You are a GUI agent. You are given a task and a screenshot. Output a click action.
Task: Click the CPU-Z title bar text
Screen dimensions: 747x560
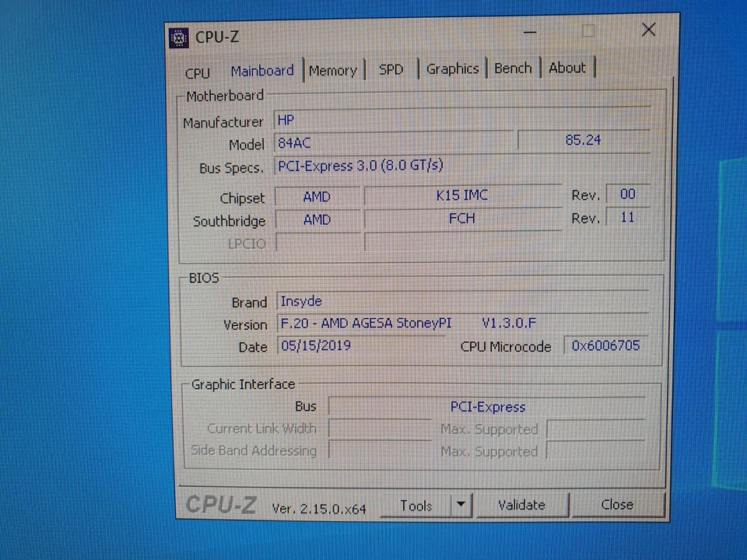pos(217,37)
